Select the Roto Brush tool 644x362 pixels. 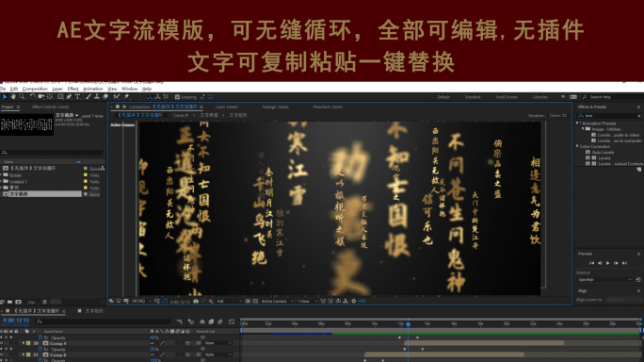pyautogui.click(x=116, y=97)
